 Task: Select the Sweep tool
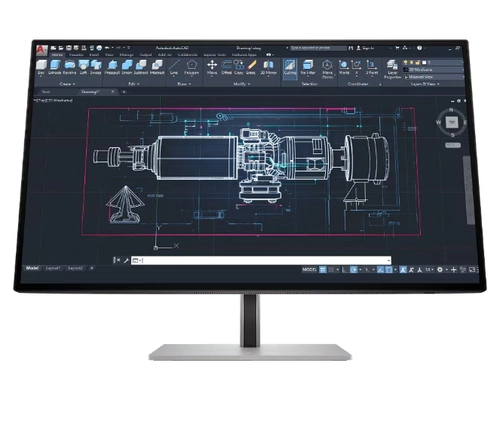(x=96, y=67)
